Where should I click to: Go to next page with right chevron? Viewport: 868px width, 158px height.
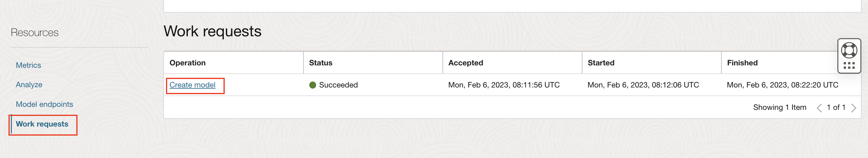(x=853, y=108)
